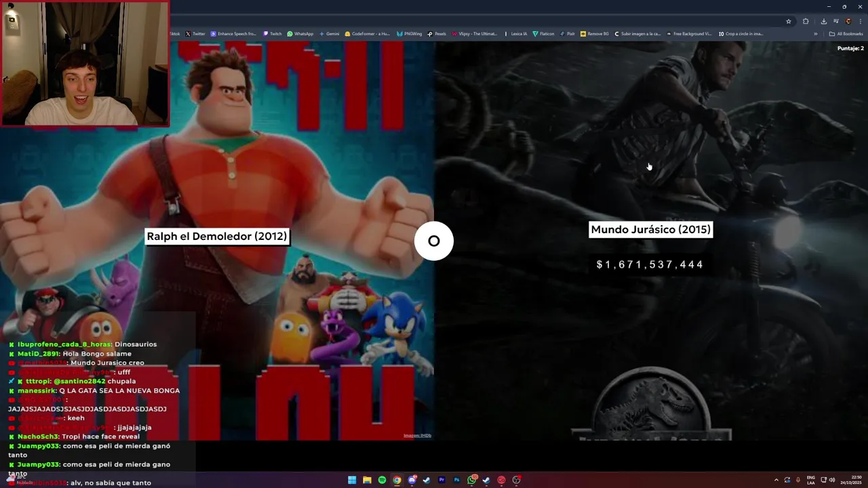Screen dimensions: 868x488
Task: Click chat message 'Hola Bongo salame'
Action: coord(97,354)
